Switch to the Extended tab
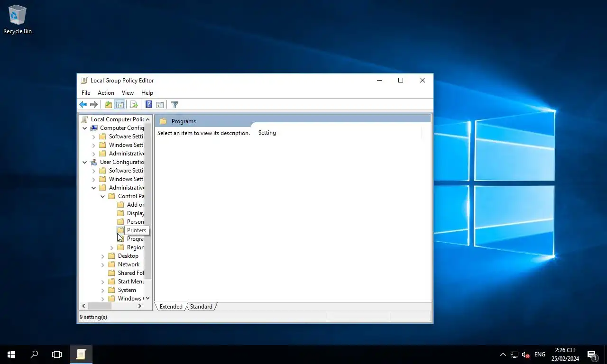This screenshot has height=364, width=607. click(x=171, y=307)
